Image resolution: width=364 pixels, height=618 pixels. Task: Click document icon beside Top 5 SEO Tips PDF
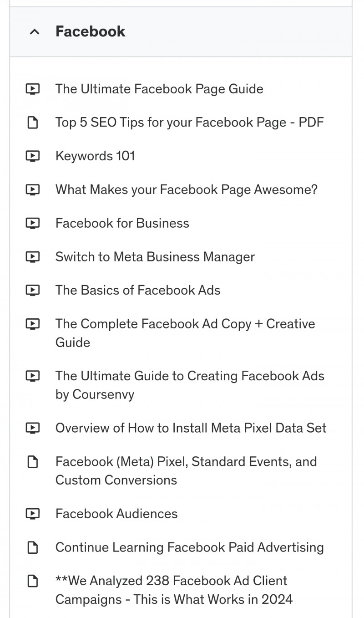[33, 123]
